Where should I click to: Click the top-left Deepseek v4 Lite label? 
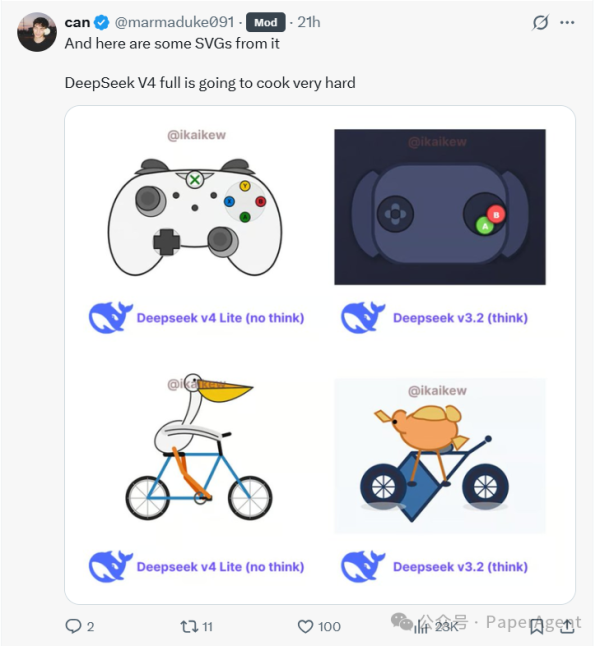220,318
